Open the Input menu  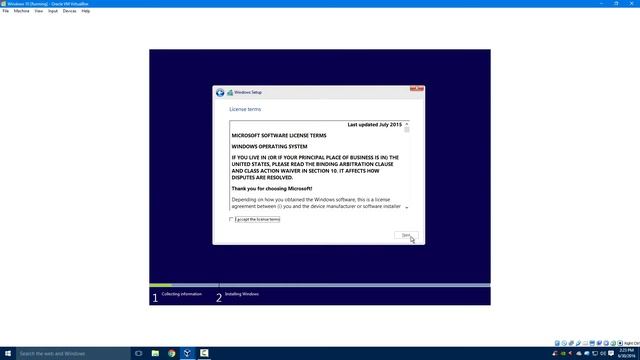point(53,11)
